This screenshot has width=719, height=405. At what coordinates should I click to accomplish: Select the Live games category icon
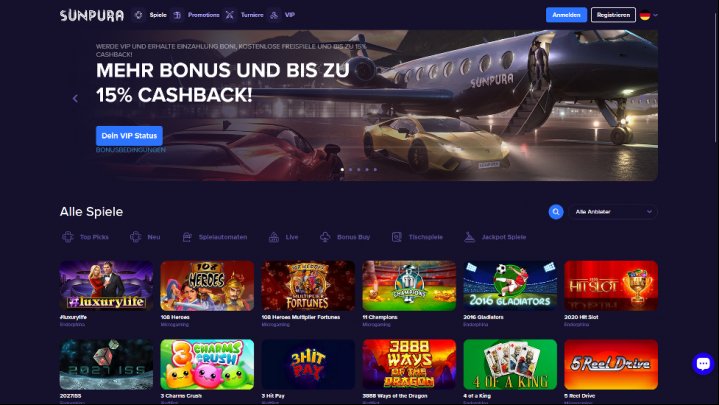click(x=274, y=237)
